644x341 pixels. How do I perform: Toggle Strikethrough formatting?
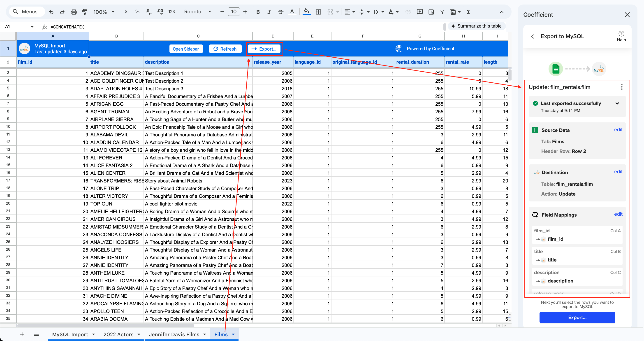point(280,12)
